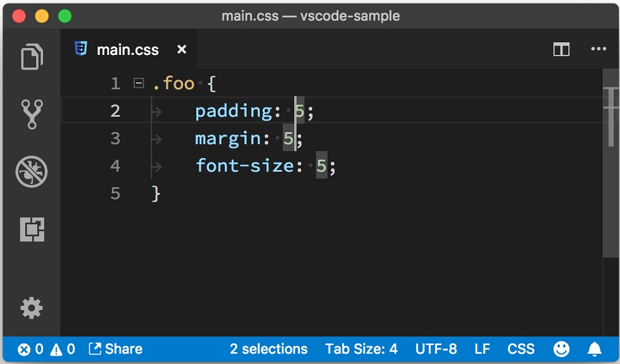The image size is (620, 364).
Task: Open the Source Control view
Action: point(32,114)
